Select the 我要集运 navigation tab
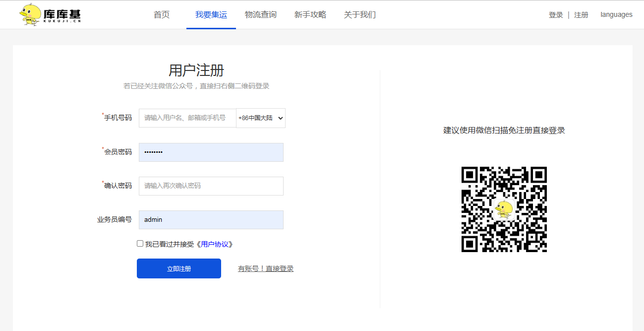Viewport: 644px width, 331px height. (x=211, y=15)
